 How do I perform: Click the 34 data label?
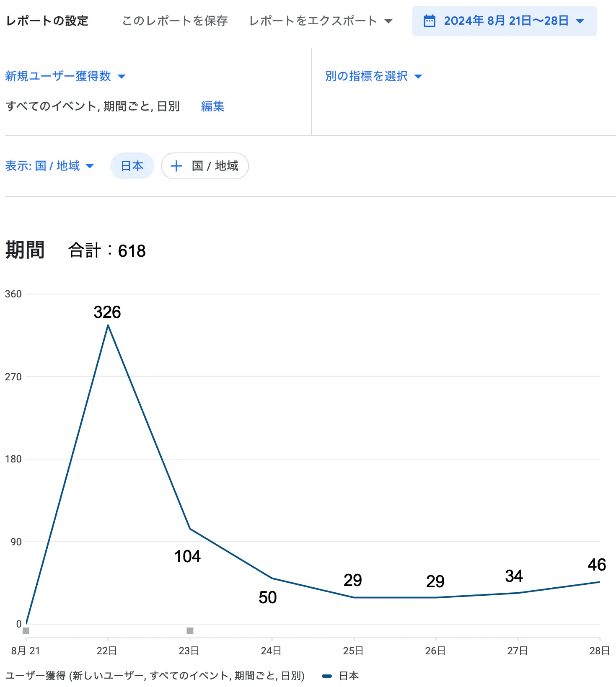pos(514,576)
